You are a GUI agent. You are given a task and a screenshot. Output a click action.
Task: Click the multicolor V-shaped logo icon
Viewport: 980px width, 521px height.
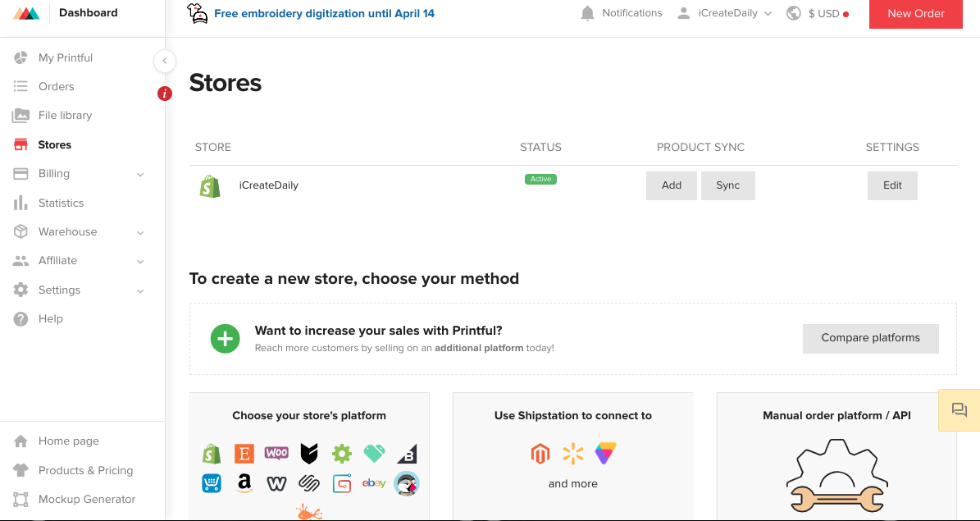click(605, 454)
